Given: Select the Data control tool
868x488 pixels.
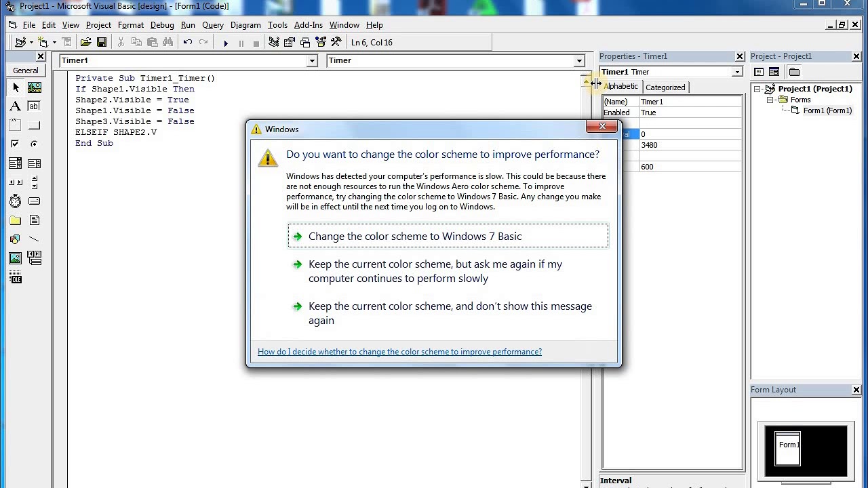Looking at the screenshot, I should click(35, 258).
